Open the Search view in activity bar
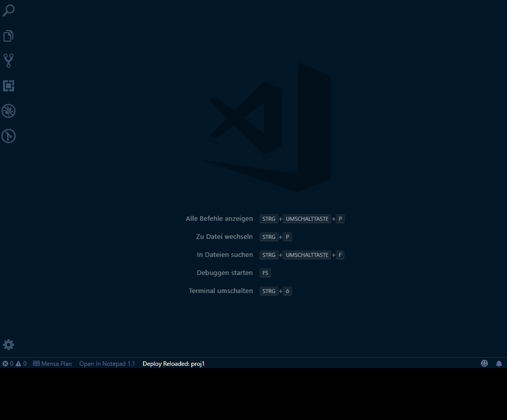The height and width of the screenshot is (420, 507). pos(9,11)
